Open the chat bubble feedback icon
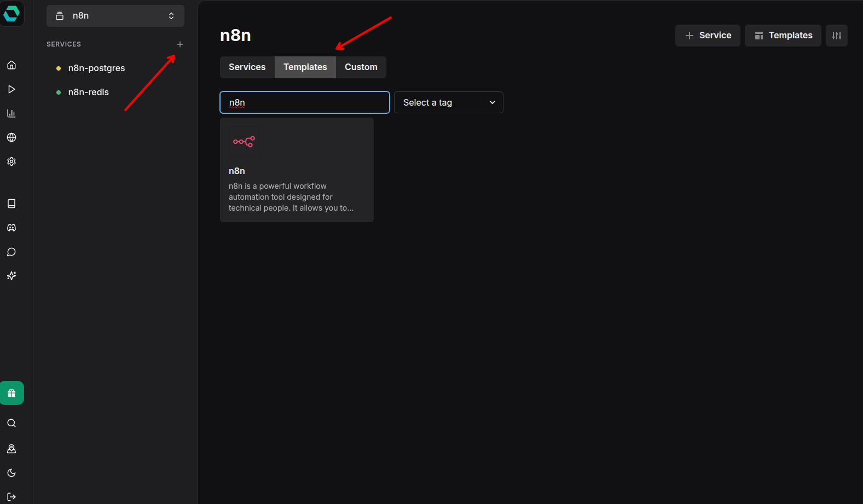Viewport: 863px width, 504px height. (11, 252)
